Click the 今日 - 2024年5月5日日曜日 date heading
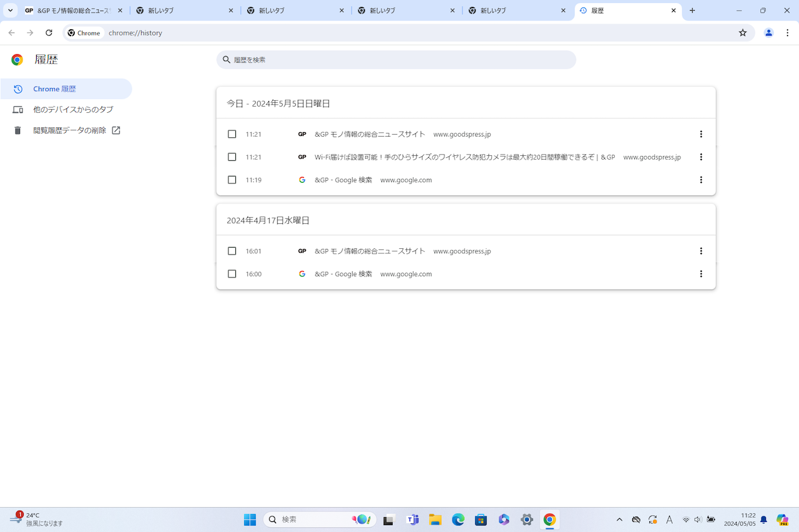The width and height of the screenshot is (799, 532). tap(278, 104)
